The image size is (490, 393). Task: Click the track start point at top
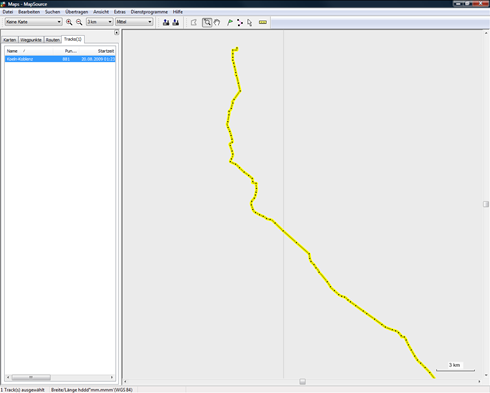237,48
